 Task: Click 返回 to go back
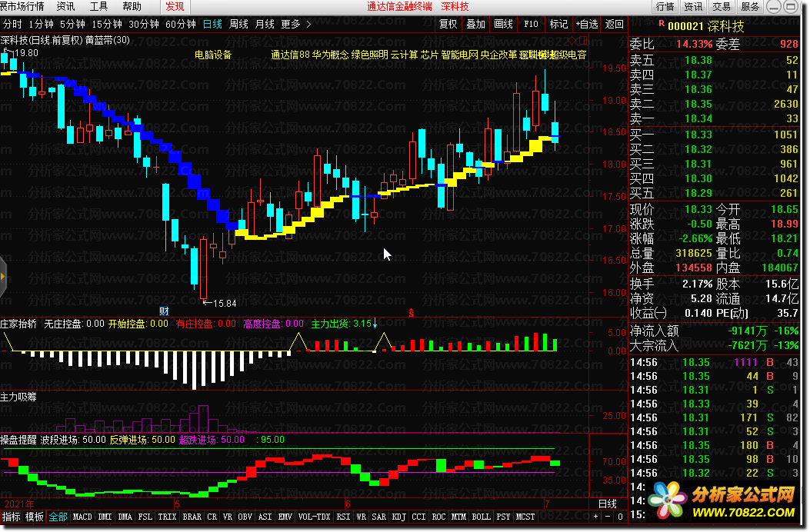click(614, 25)
